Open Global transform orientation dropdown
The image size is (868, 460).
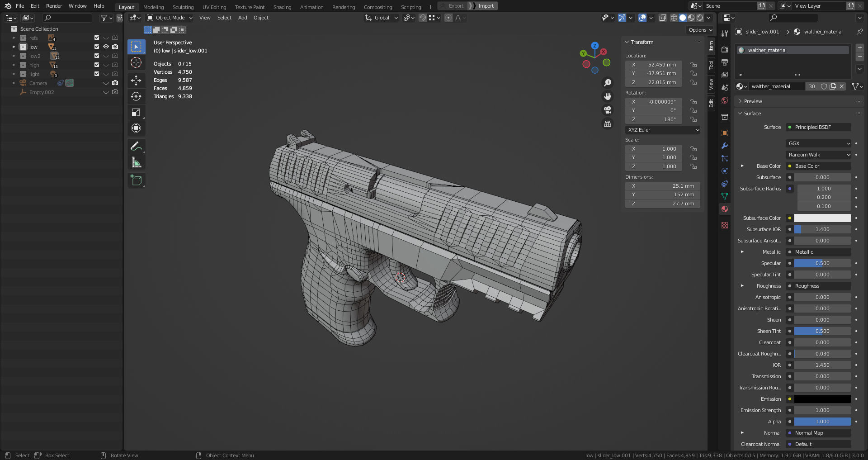(382, 18)
